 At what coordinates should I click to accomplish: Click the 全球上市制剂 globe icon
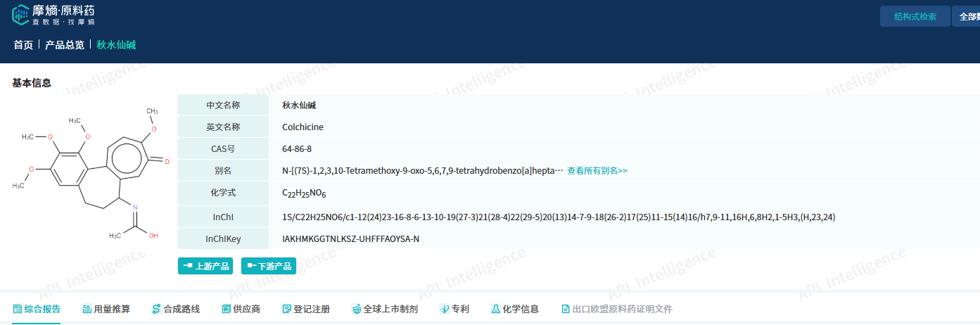357,310
